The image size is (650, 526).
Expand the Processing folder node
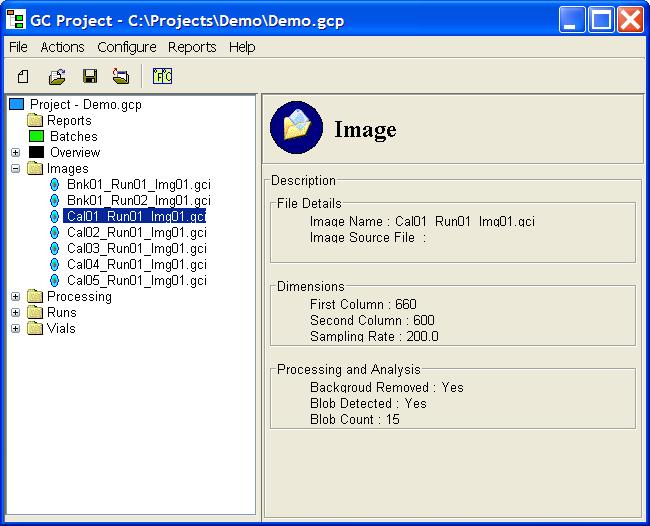point(16,296)
